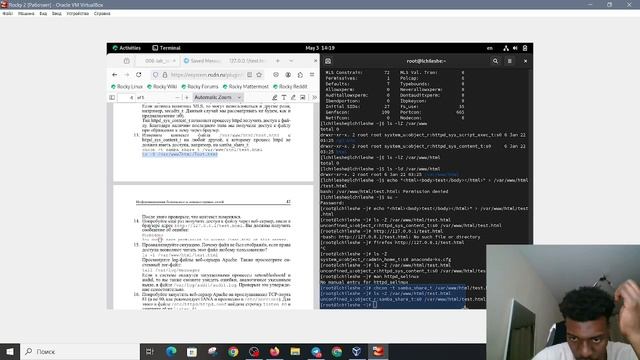The image size is (640, 360).
Task: Open the VirtualBox Ввод menu
Action: tap(57, 13)
